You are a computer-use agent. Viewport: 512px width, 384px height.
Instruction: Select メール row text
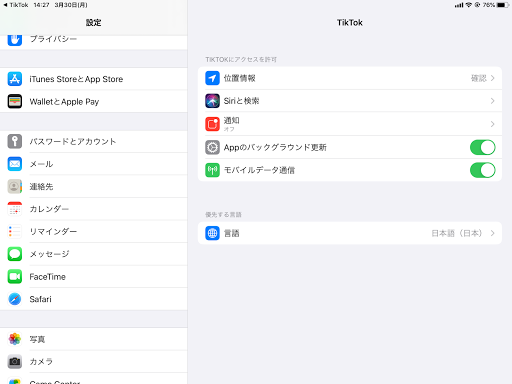tap(41, 164)
